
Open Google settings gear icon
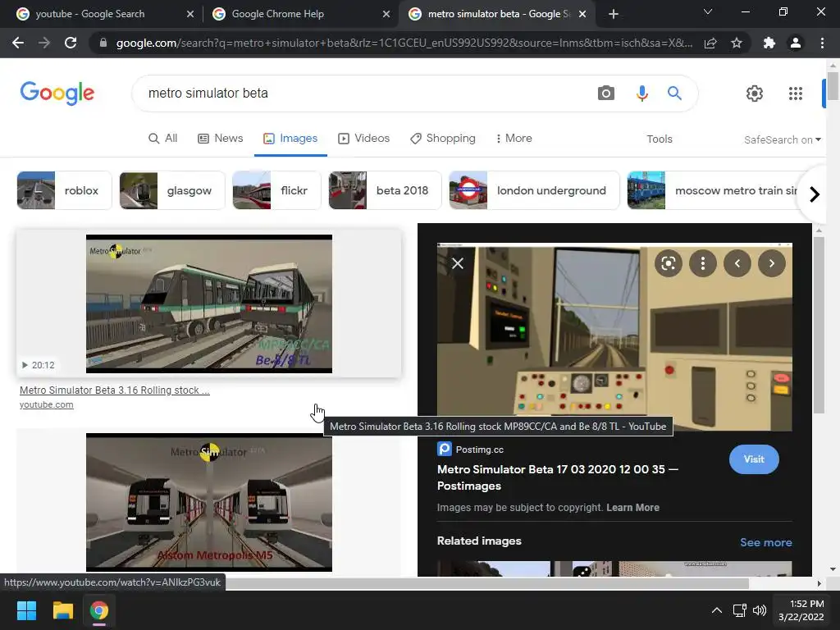coord(755,94)
